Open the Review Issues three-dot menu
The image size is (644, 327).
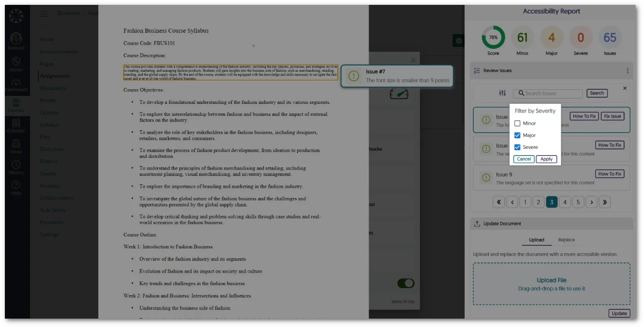(627, 71)
